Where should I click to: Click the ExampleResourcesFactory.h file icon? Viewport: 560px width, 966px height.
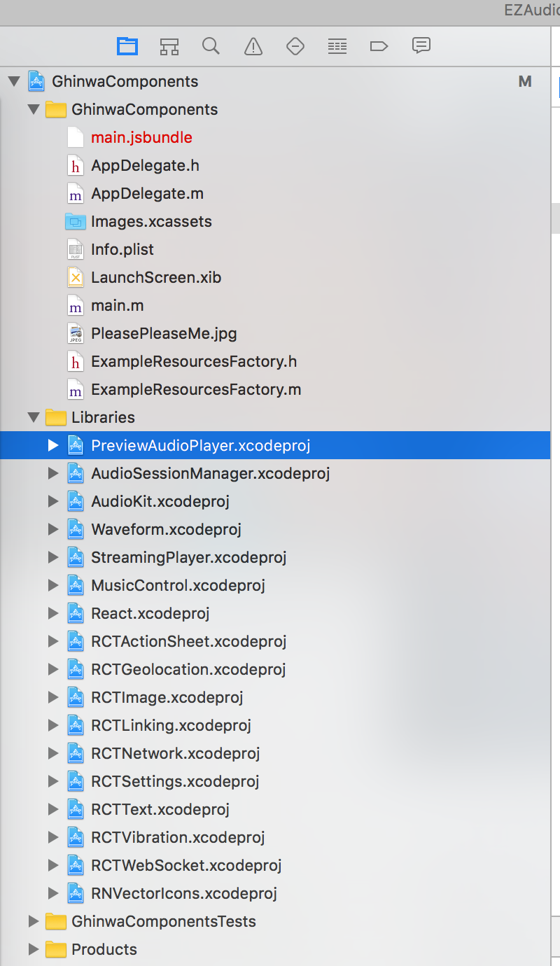coord(75,361)
